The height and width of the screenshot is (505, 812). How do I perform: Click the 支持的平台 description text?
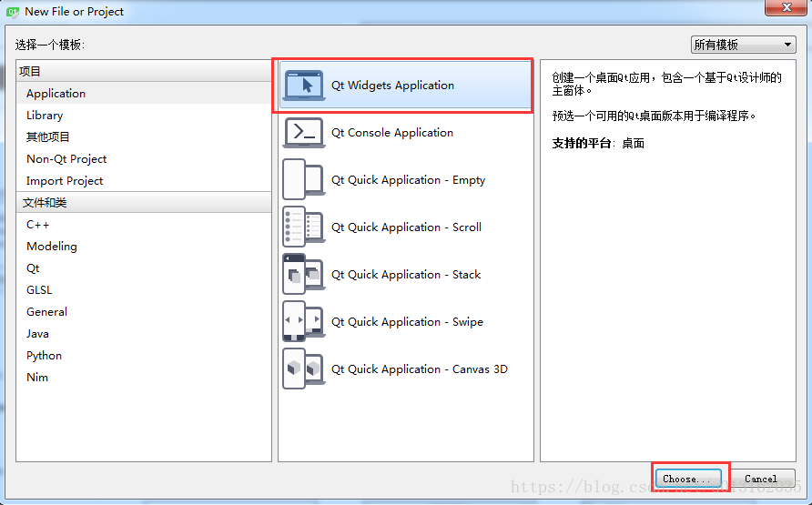click(598, 144)
